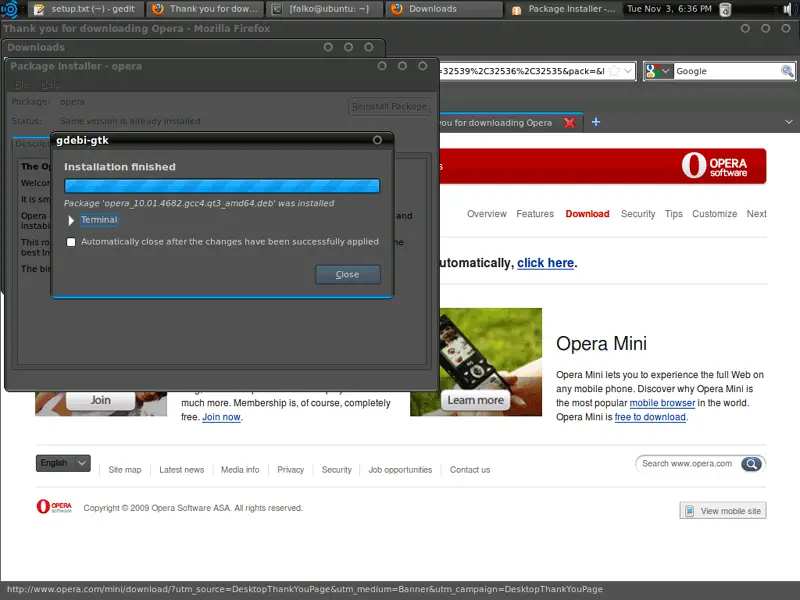
Task: Click the site search magnifier button
Action: (752, 464)
